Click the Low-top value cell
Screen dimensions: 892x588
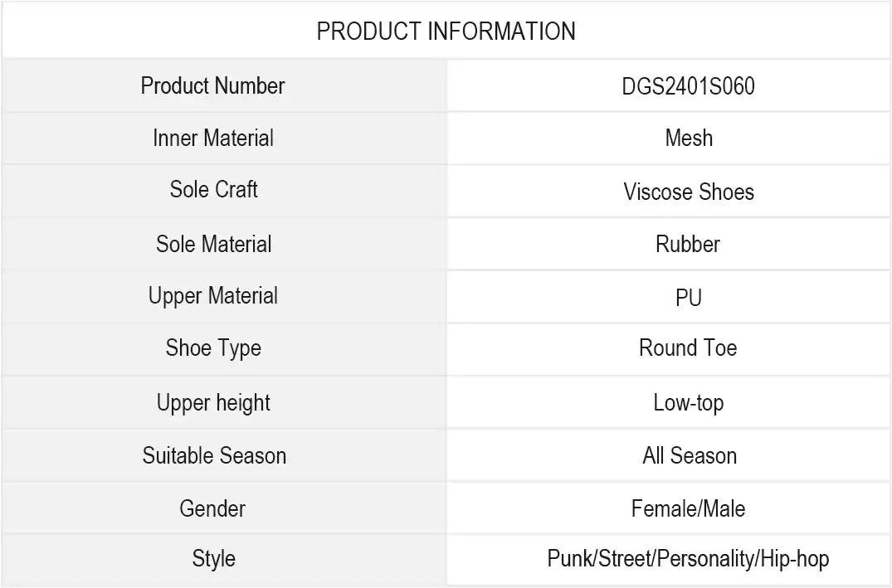pos(688,403)
